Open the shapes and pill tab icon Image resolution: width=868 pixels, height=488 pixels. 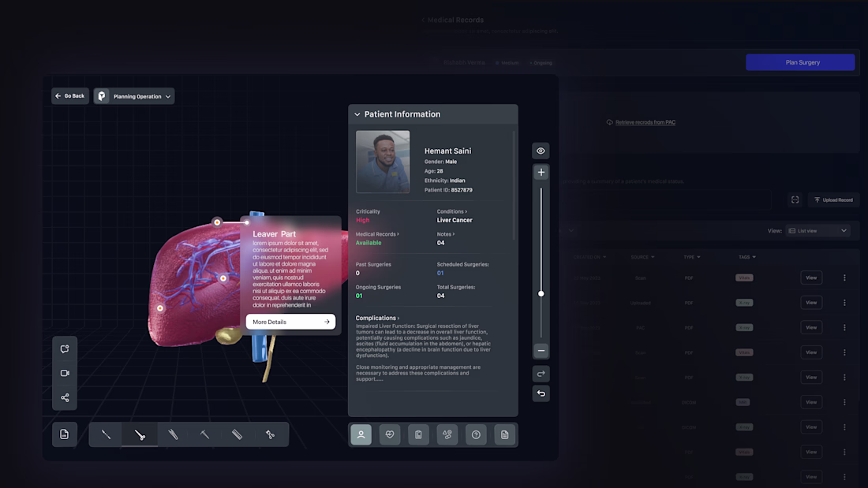point(447,435)
